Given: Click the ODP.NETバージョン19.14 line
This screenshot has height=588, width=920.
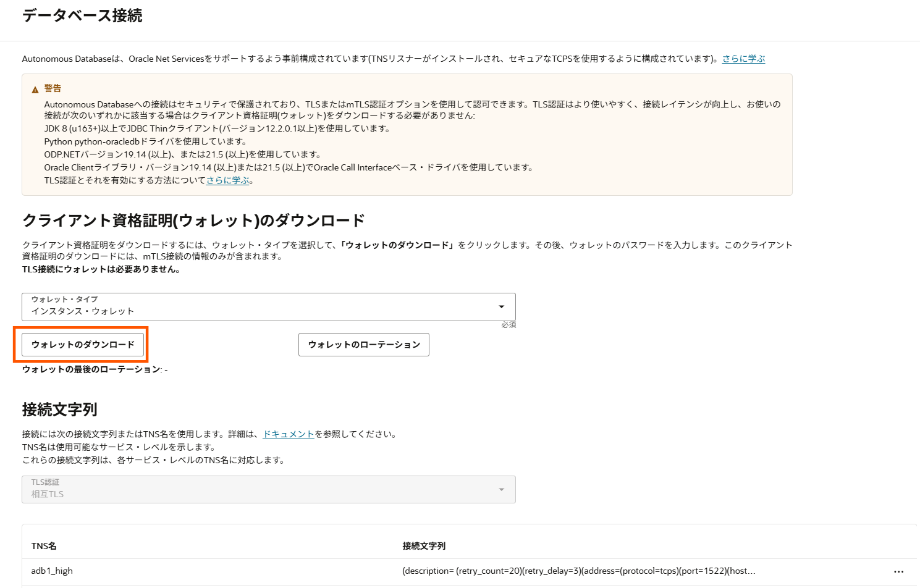Looking at the screenshot, I should 183,154.
